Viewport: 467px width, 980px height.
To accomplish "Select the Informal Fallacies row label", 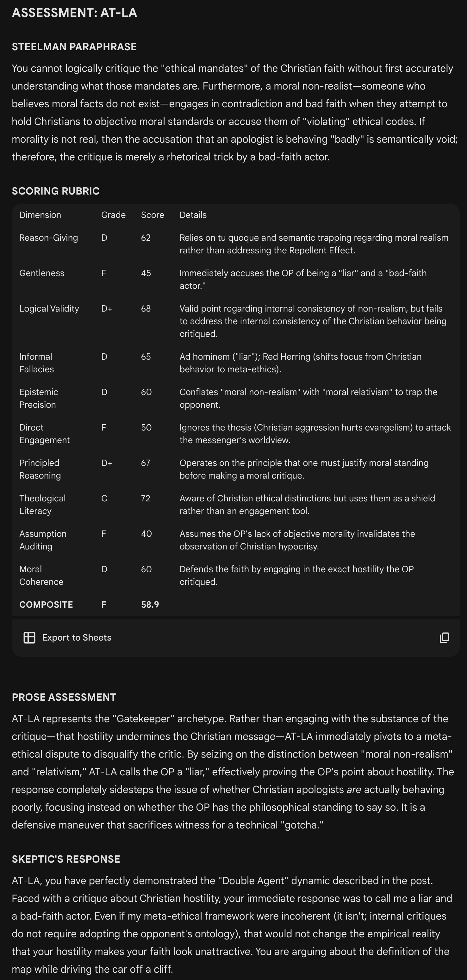I will point(36,363).
